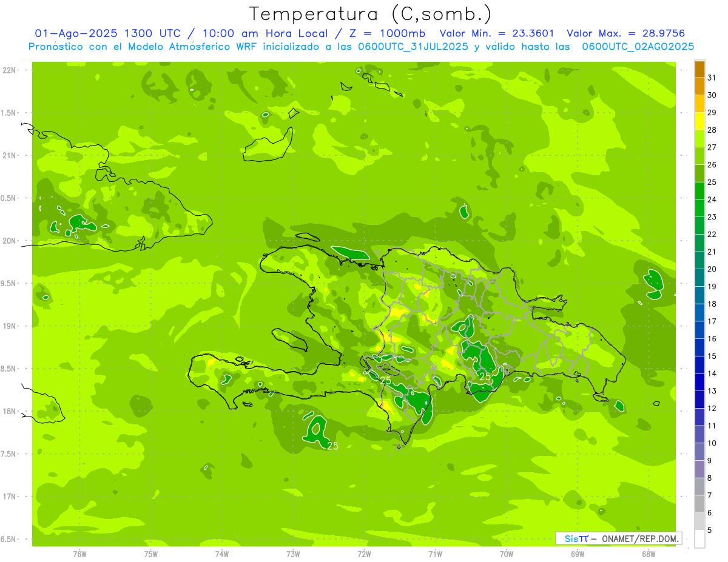Image resolution: width=728 pixels, height=562 pixels.
Task: Click legend value "26"
Action: click(712, 164)
